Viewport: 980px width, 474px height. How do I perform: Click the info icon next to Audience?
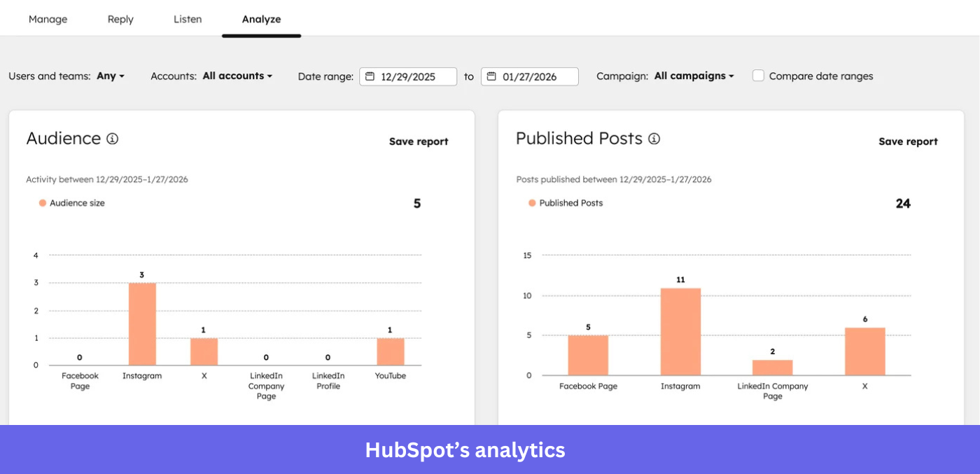click(112, 139)
